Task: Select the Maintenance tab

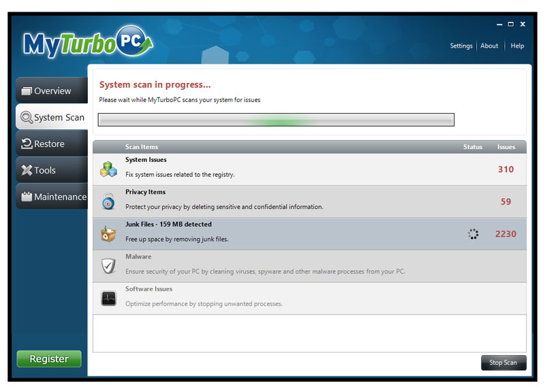Action: coord(52,197)
